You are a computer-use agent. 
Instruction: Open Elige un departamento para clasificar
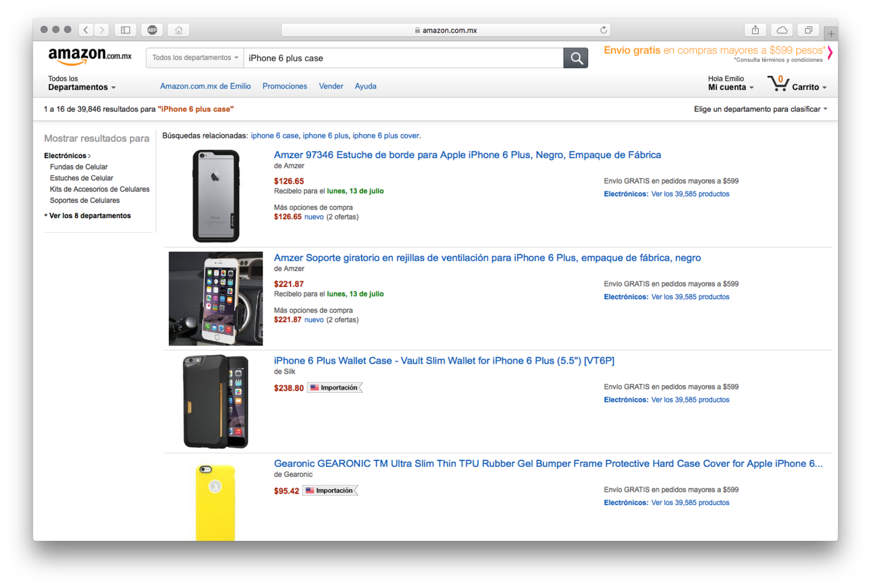[x=759, y=109]
